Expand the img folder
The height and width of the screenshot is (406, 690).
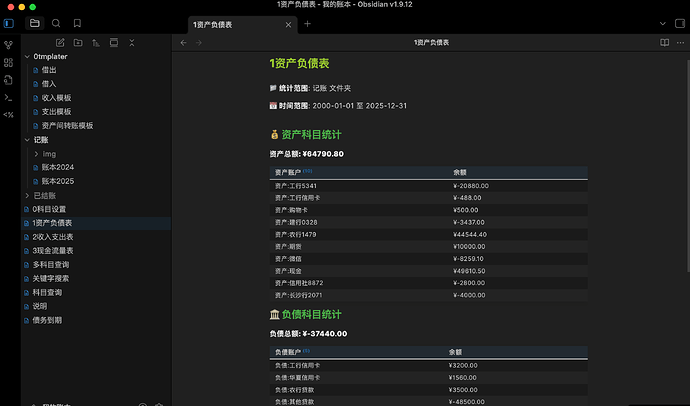point(36,154)
